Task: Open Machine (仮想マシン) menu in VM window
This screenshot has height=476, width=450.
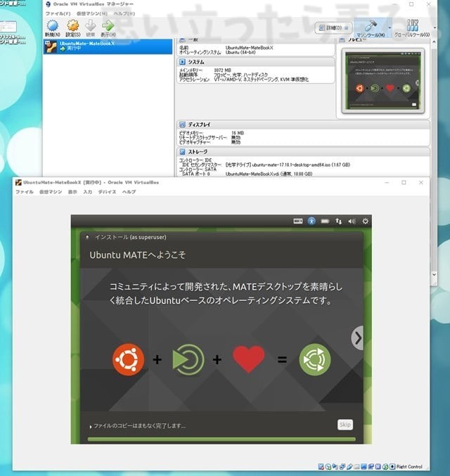Action: click(x=51, y=192)
